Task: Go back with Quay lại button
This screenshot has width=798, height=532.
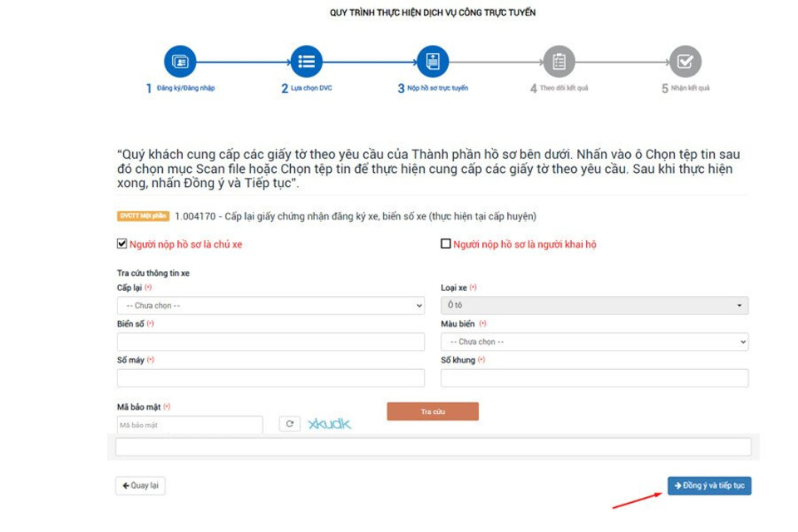Action: [x=140, y=485]
